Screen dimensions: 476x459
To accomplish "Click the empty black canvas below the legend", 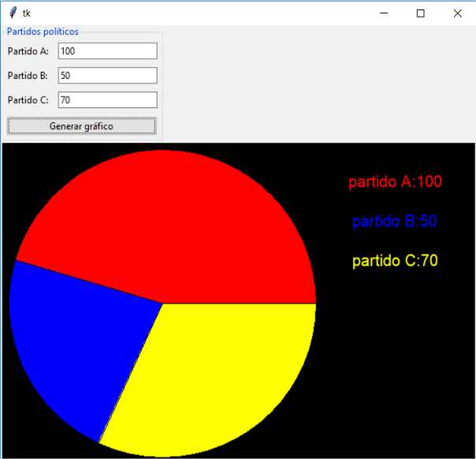I will [395, 364].
